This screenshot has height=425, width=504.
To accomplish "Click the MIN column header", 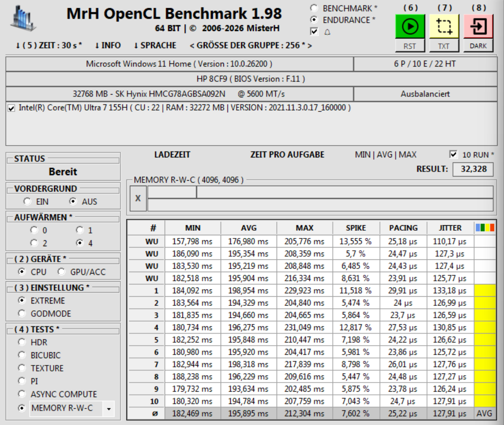I will (193, 228).
